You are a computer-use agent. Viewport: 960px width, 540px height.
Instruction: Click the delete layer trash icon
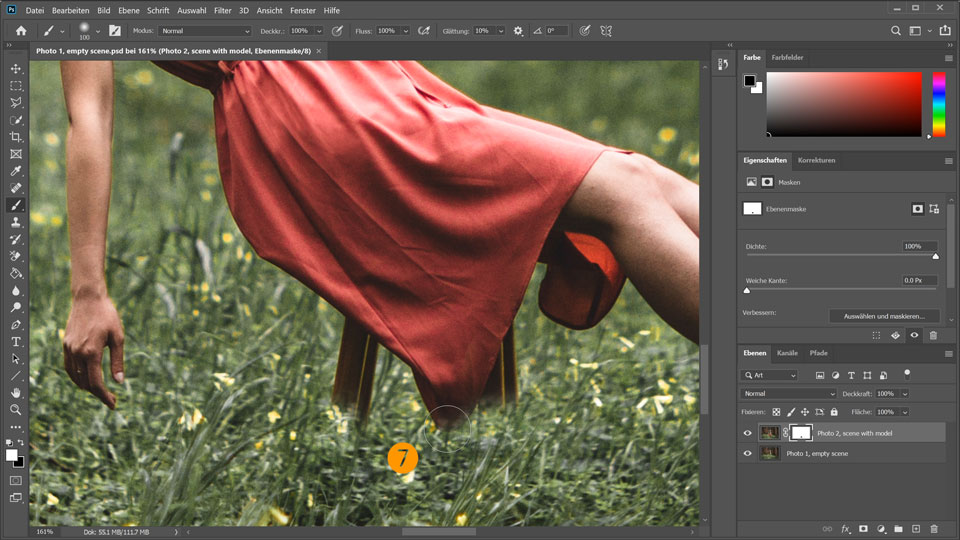point(934,528)
